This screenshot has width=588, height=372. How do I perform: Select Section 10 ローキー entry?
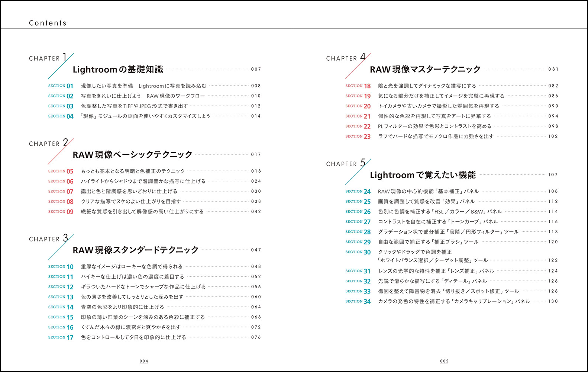click(x=132, y=267)
